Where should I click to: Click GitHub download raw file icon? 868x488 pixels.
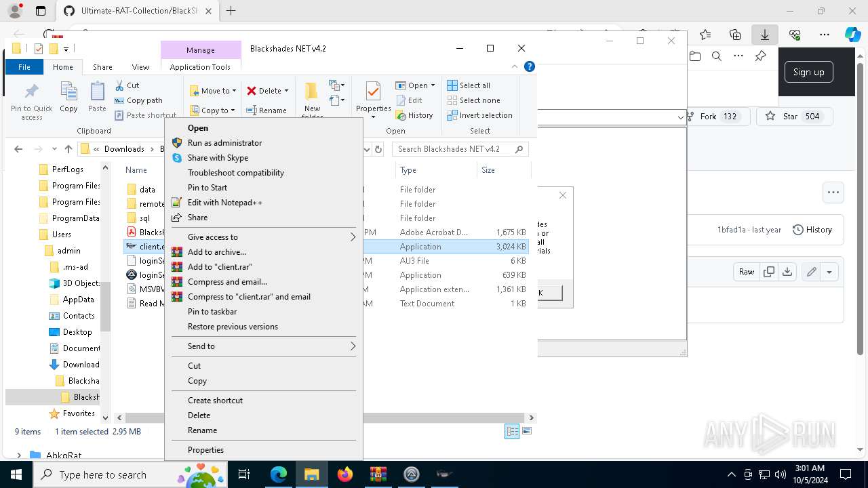[787, 272]
